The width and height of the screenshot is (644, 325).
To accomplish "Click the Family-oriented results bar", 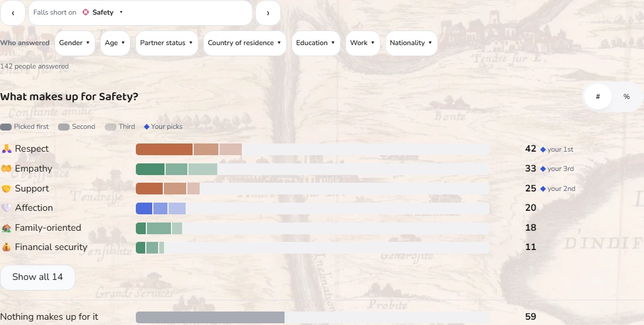I will tap(313, 228).
